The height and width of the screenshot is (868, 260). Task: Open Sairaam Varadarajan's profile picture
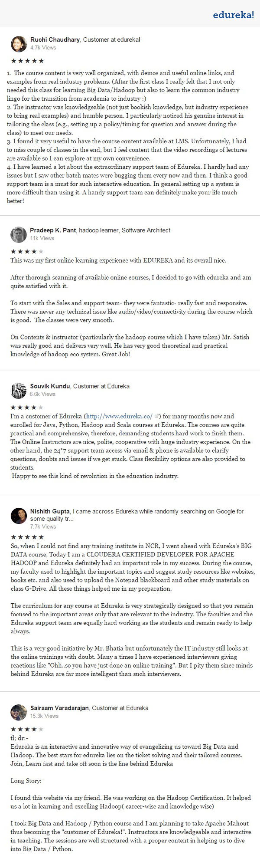pyautogui.click(x=19, y=712)
